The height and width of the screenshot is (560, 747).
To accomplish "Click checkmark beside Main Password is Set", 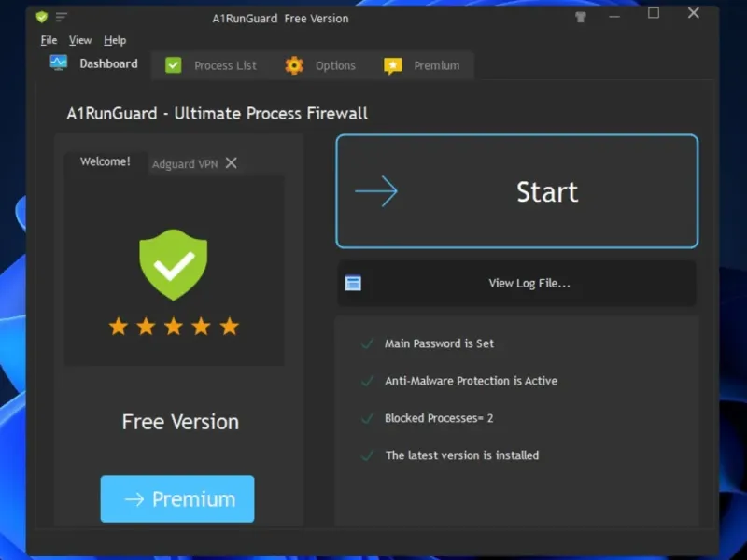I will (x=367, y=343).
